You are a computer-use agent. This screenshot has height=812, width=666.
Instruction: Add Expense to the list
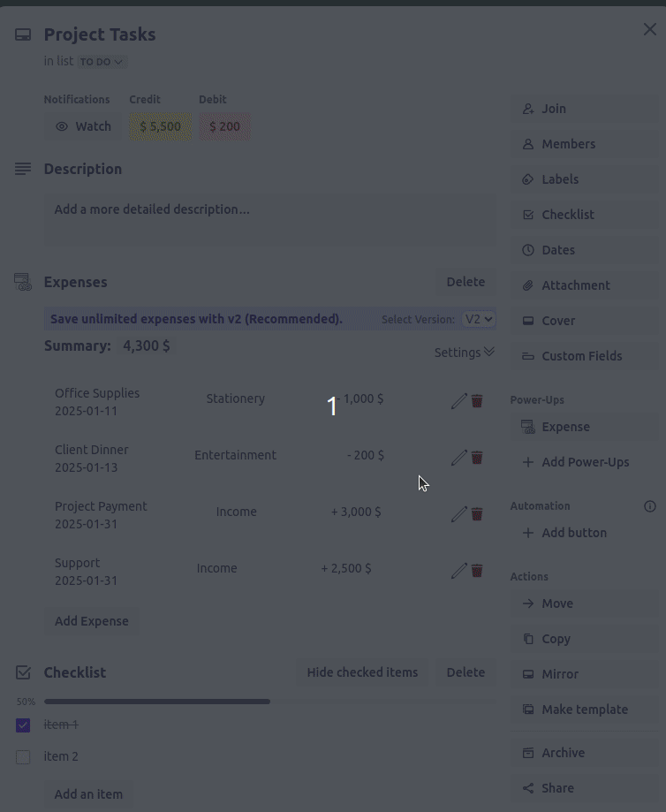(x=91, y=620)
